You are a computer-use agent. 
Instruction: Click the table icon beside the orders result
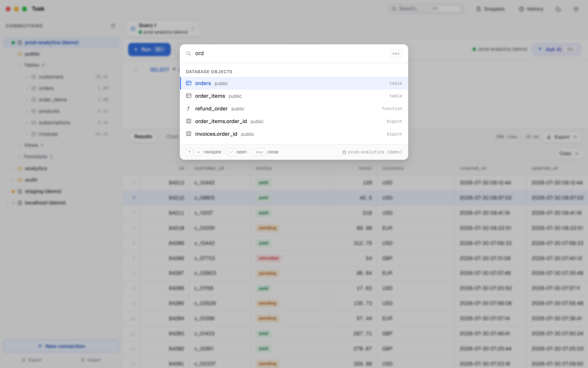click(x=189, y=83)
